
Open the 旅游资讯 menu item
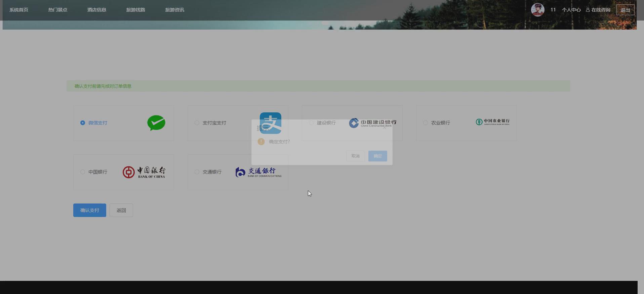(x=175, y=10)
